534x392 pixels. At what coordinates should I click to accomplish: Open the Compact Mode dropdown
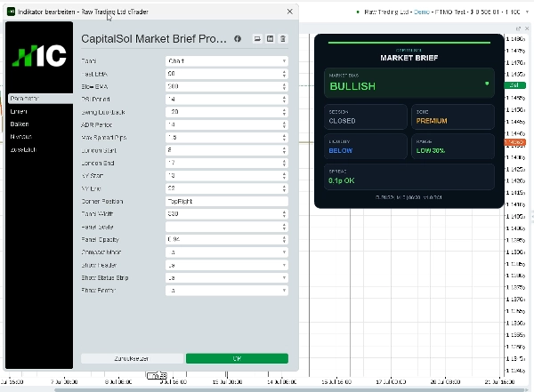[227, 252]
